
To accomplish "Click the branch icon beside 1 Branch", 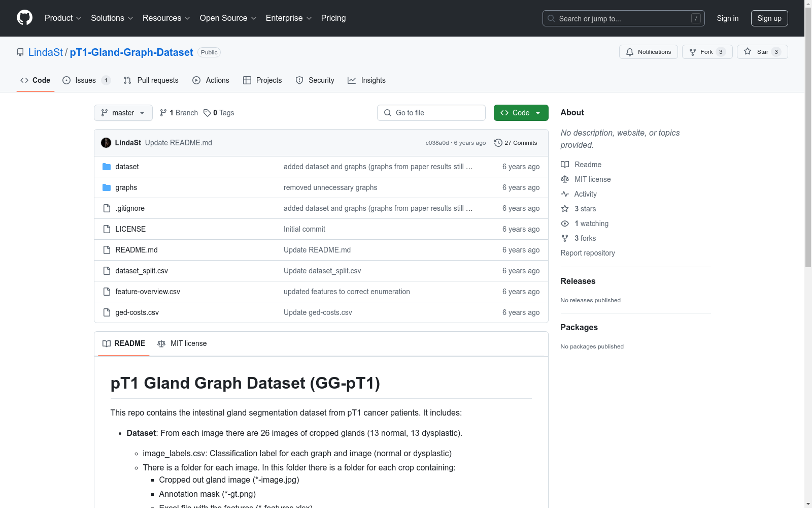I will pos(163,113).
